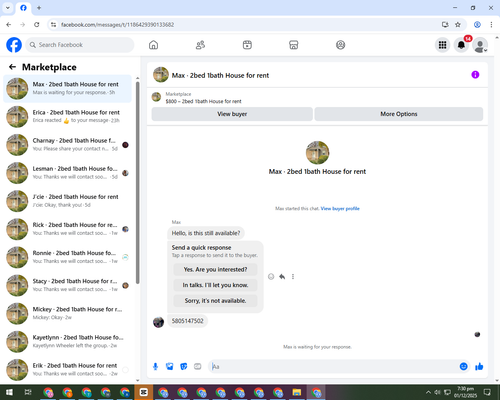Record a voice clip microphone icon
Screen dimensions: 500x400
click(155, 367)
